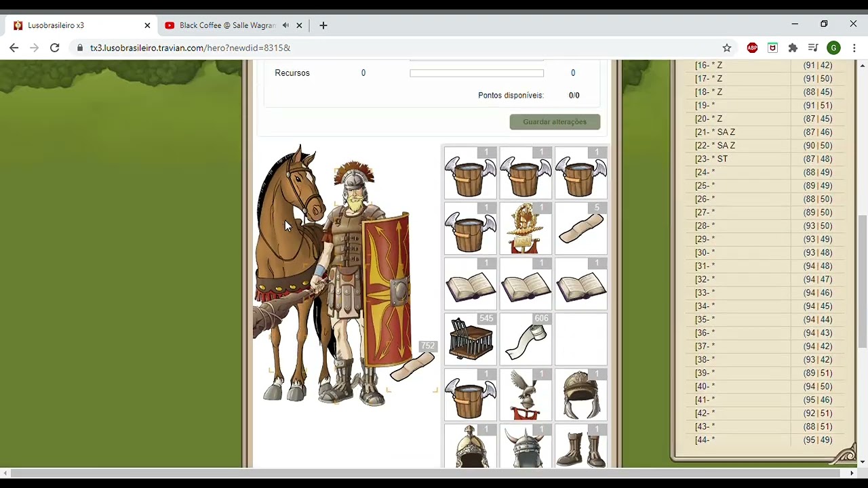Select the crested silver helmet item
This screenshot has height=488, width=868.
(470, 447)
